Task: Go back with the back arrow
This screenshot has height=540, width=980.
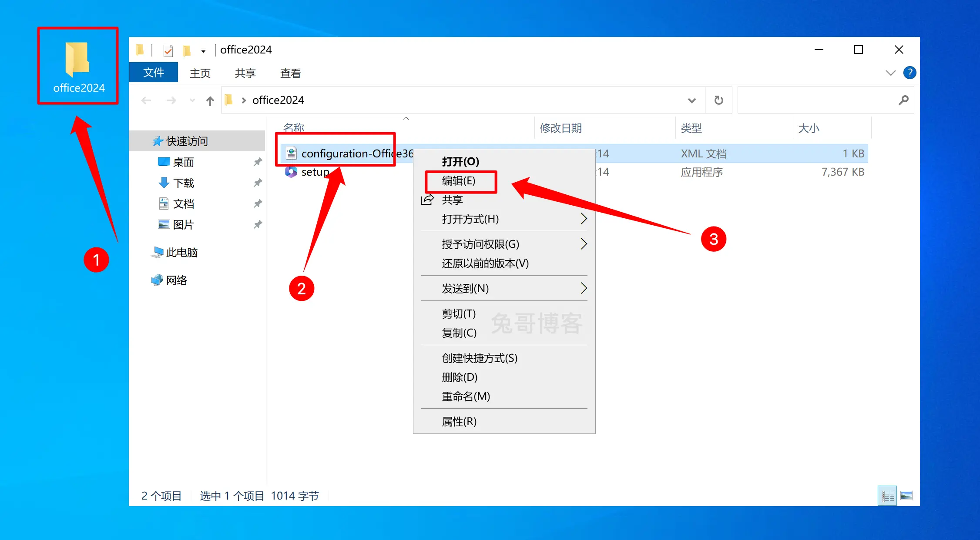Action: tap(146, 100)
